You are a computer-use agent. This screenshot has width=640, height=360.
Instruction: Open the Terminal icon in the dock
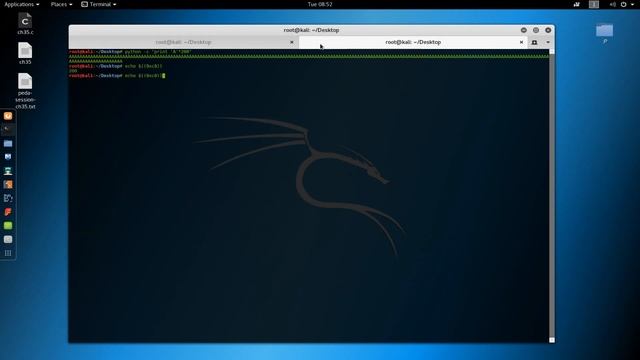8,129
